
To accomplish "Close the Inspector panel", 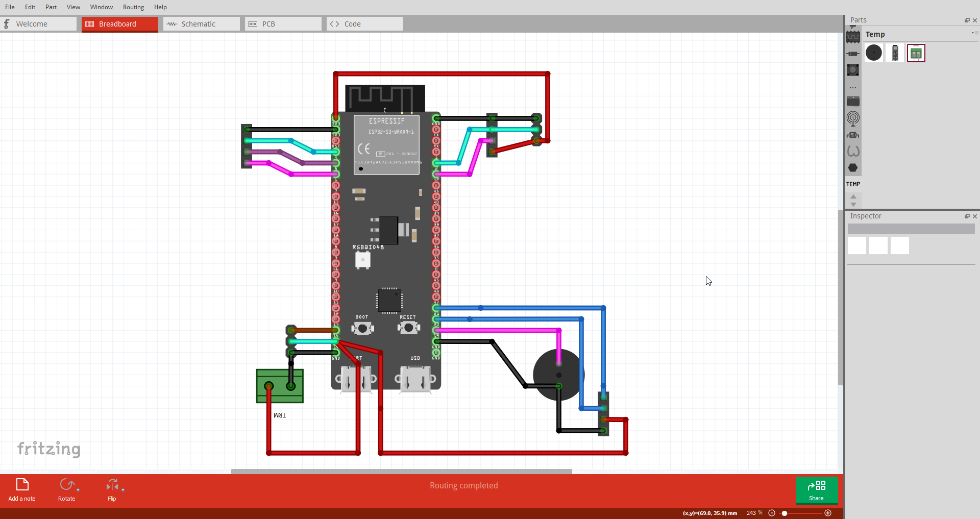I will [975, 216].
